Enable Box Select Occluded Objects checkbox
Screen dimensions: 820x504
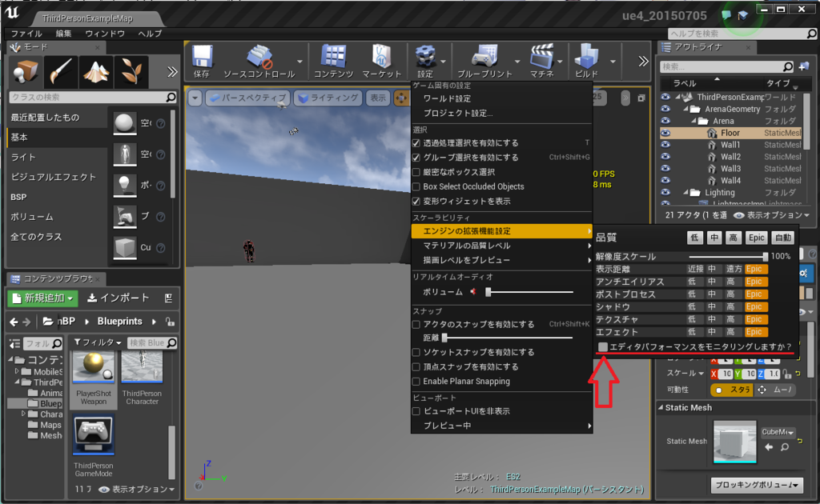click(x=416, y=186)
